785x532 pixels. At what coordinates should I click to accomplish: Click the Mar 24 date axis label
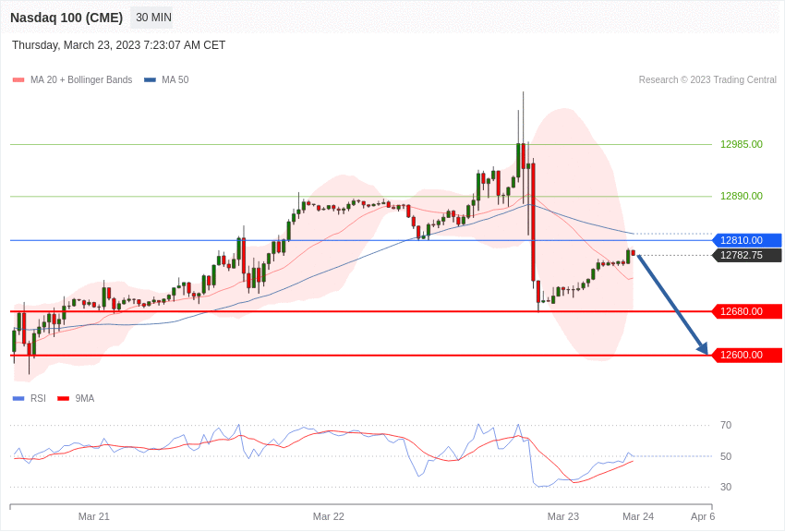coord(638,516)
